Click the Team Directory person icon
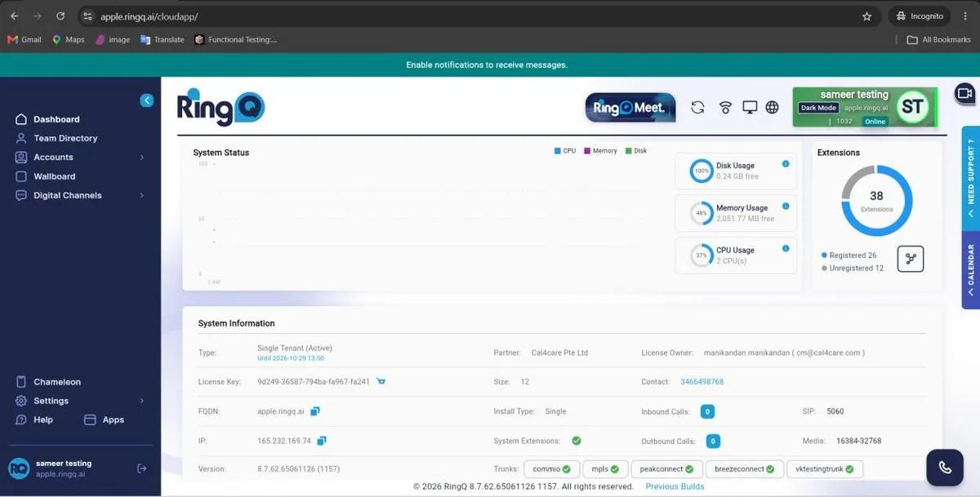Image resolution: width=980 pixels, height=497 pixels. click(21, 139)
